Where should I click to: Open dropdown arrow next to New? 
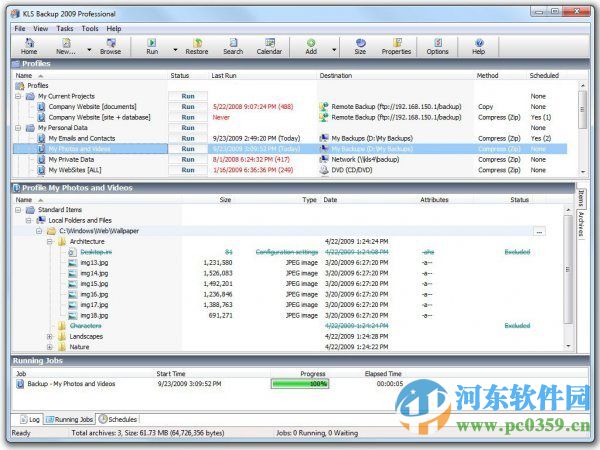89,50
